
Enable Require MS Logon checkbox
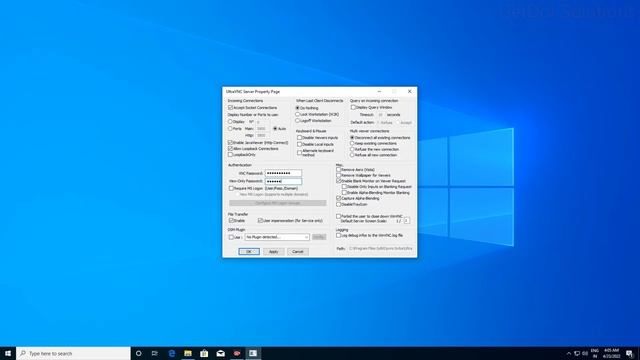(x=231, y=189)
